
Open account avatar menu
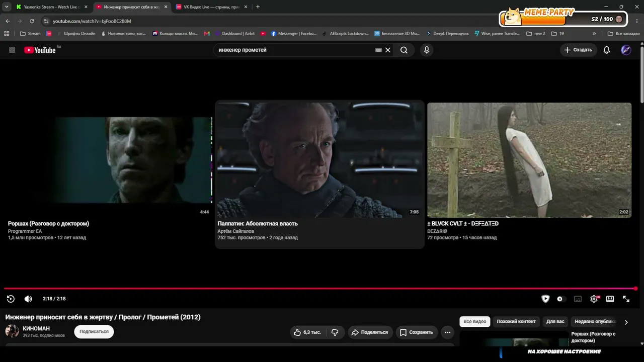(x=626, y=50)
